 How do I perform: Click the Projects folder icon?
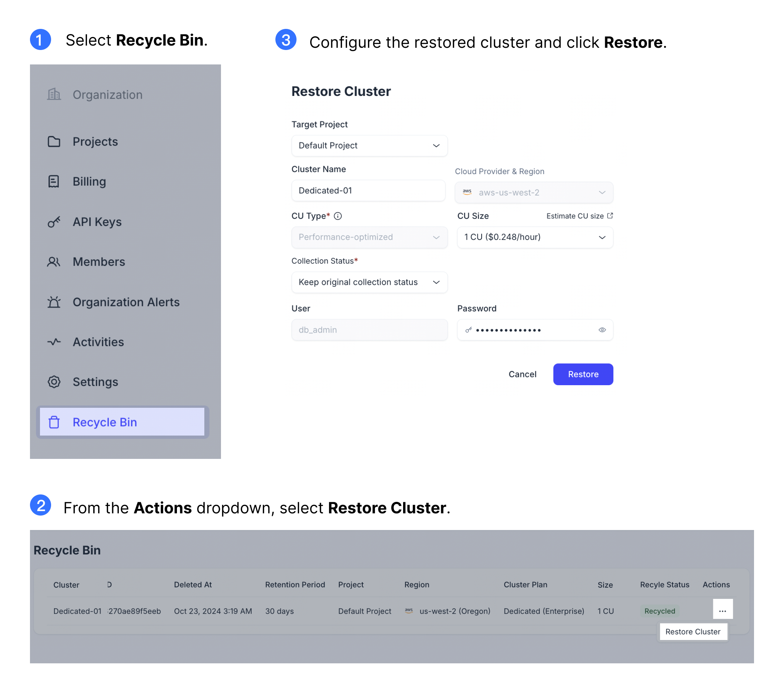[x=54, y=141]
